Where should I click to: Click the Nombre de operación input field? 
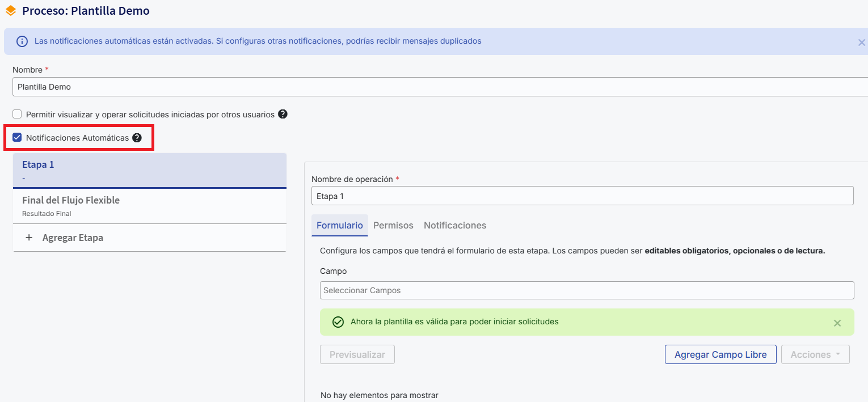(582, 196)
